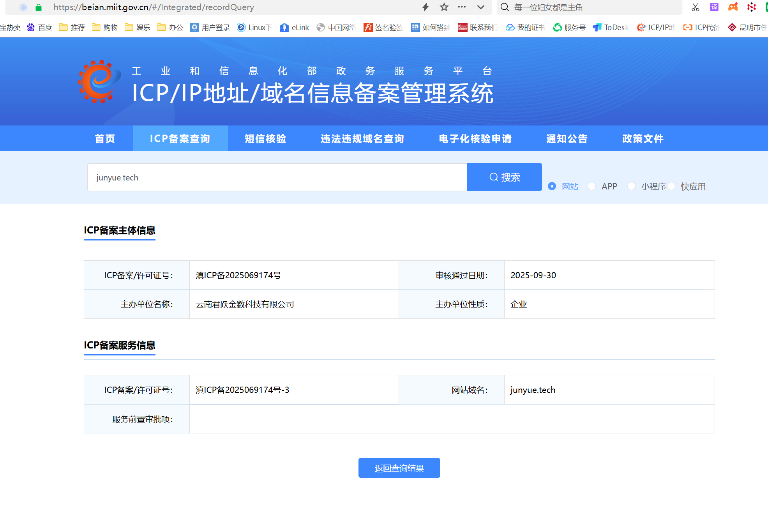Click the lightning bolt speed-mode icon

pyautogui.click(x=425, y=7)
